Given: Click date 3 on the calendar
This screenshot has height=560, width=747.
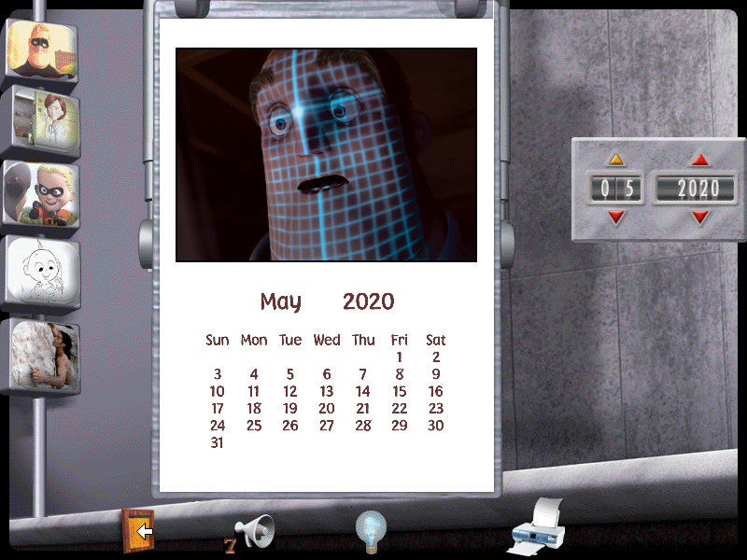Looking at the screenshot, I should (x=218, y=374).
